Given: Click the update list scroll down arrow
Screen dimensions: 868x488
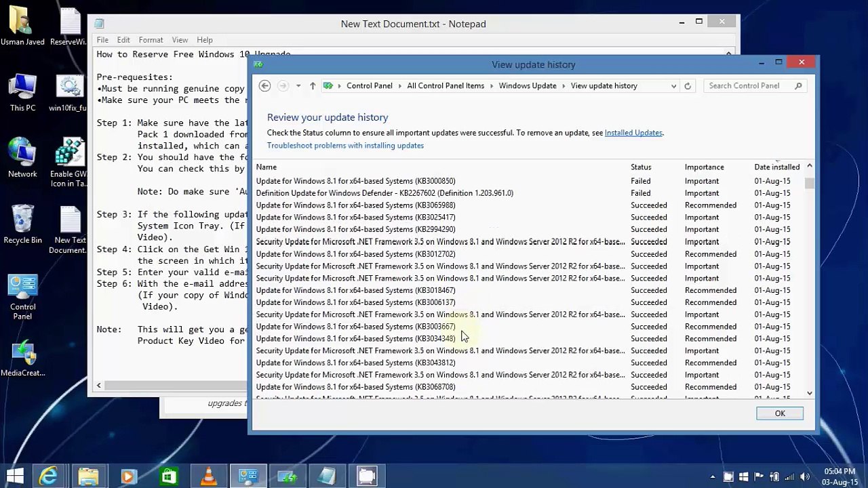Looking at the screenshot, I should tap(810, 393).
